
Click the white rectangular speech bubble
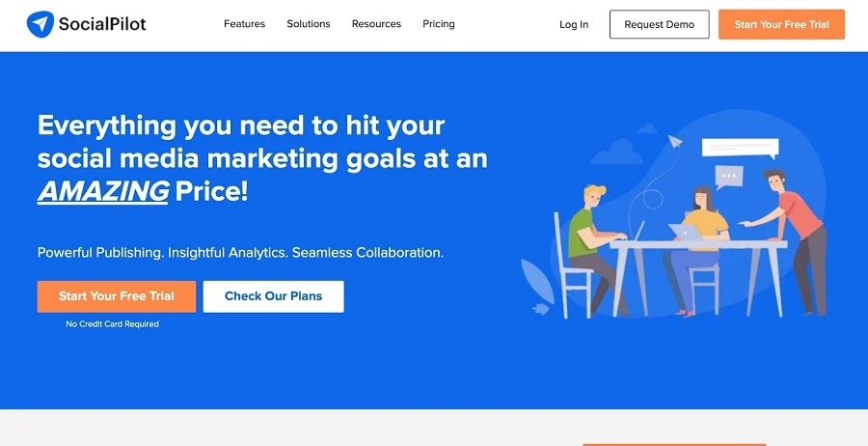pyautogui.click(x=740, y=148)
